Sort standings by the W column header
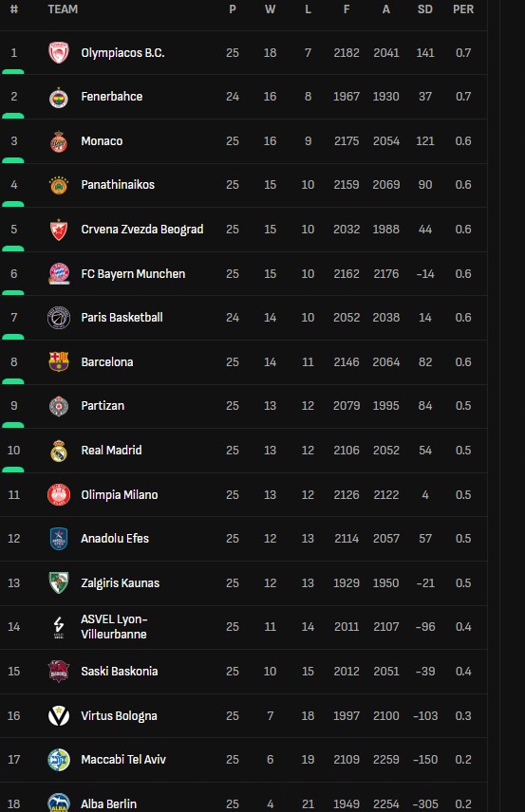This screenshot has width=525, height=812. pos(270,9)
